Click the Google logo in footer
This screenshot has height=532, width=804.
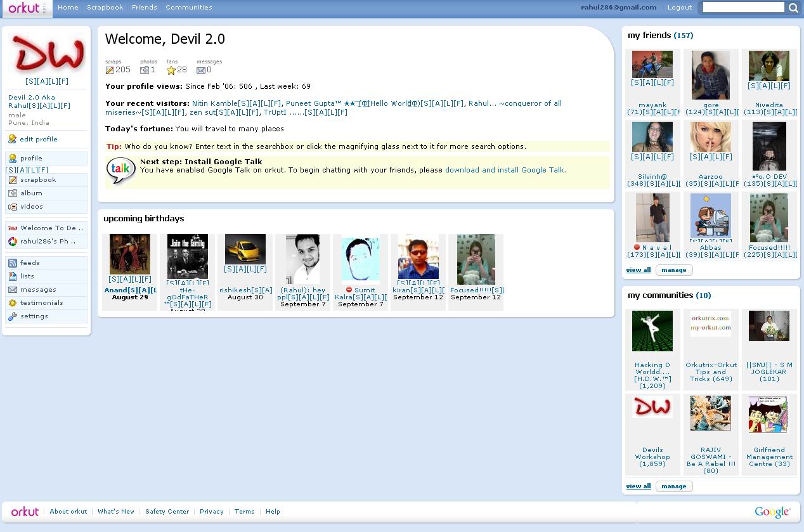[772, 512]
